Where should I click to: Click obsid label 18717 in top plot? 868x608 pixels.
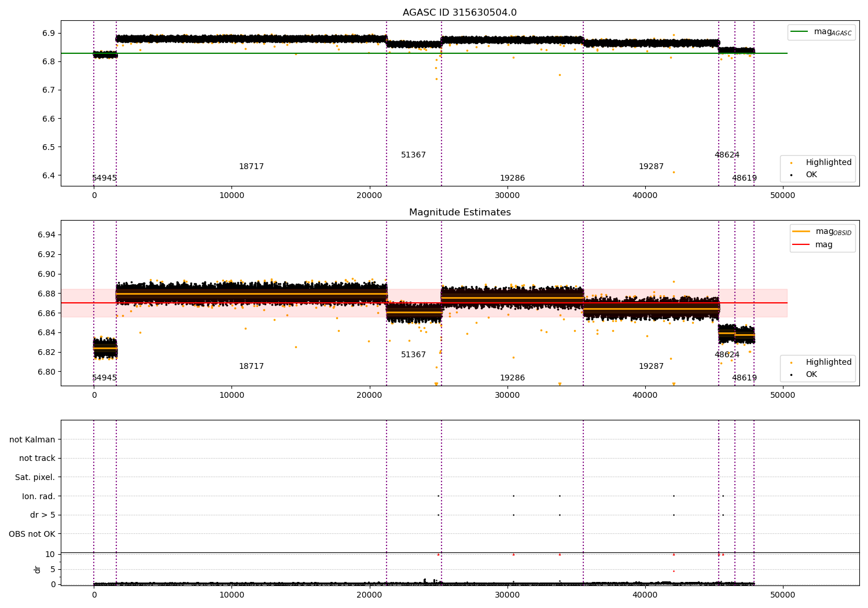tap(251, 167)
